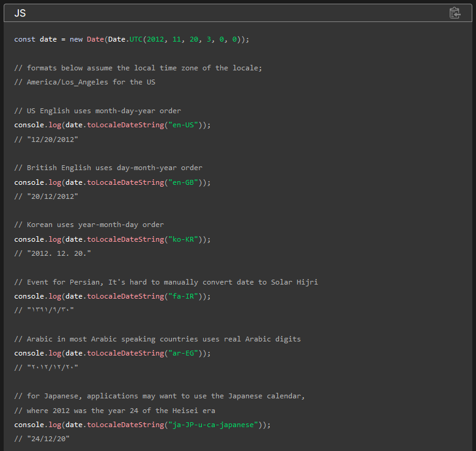Click the Arabic digits comment line
The width and height of the screenshot is (476, 451).
[157, 339]
